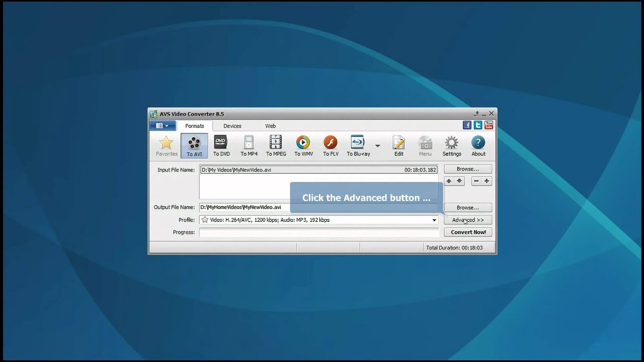
Task: Click the disc Menu icon
Action: [425, 146]
